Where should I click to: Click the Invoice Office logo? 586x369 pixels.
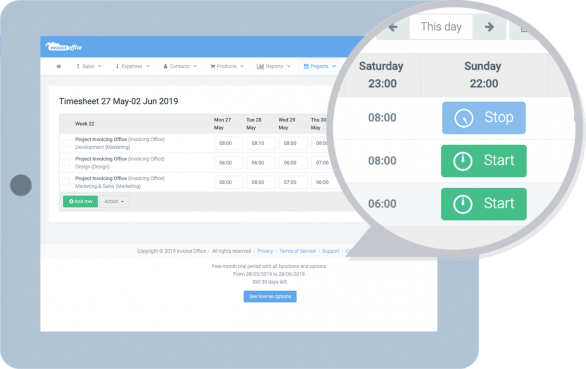(x=64, y=47)
